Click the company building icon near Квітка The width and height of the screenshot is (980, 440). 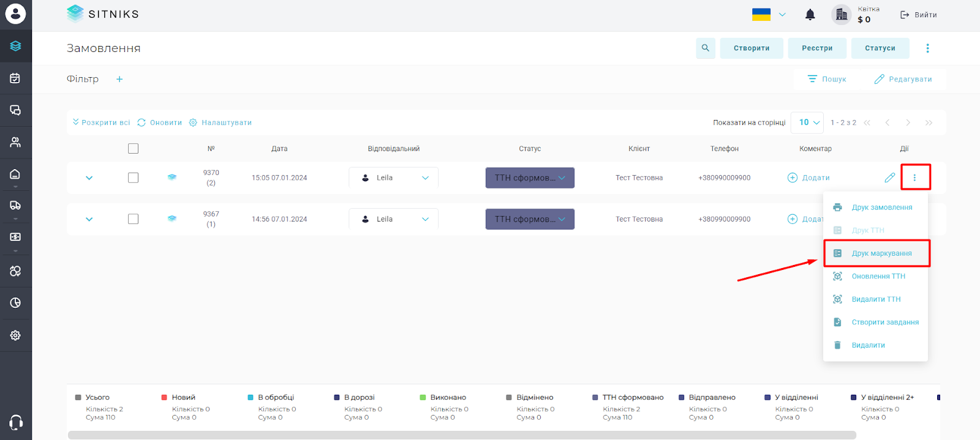842,14
